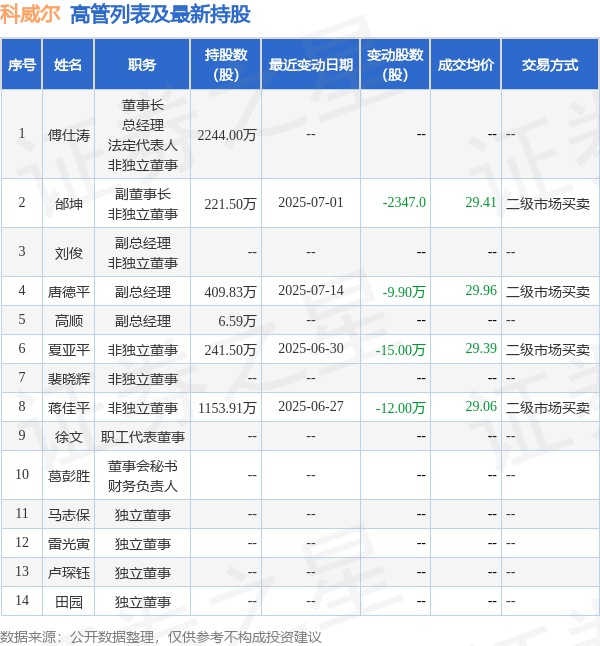
Task: Click the 成交均价 column header
Action: [x=466, y=65]
